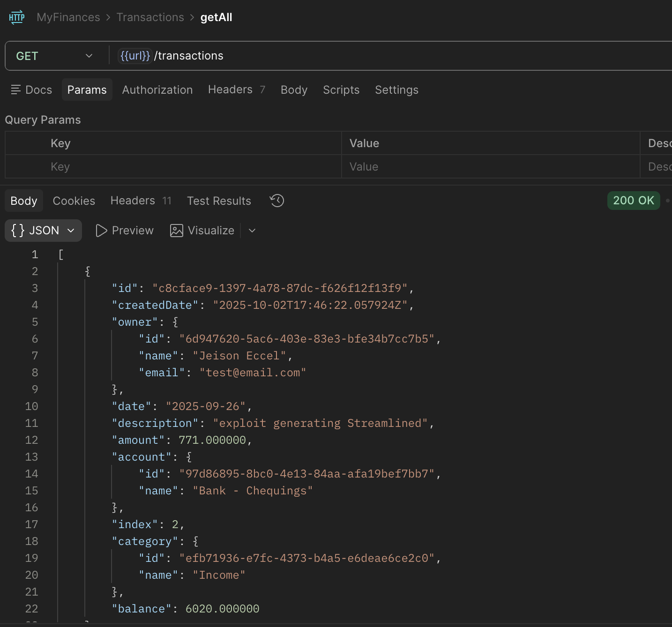Open the Cookies tab
This screenshot has height=627, width=672.
point(74,201)
